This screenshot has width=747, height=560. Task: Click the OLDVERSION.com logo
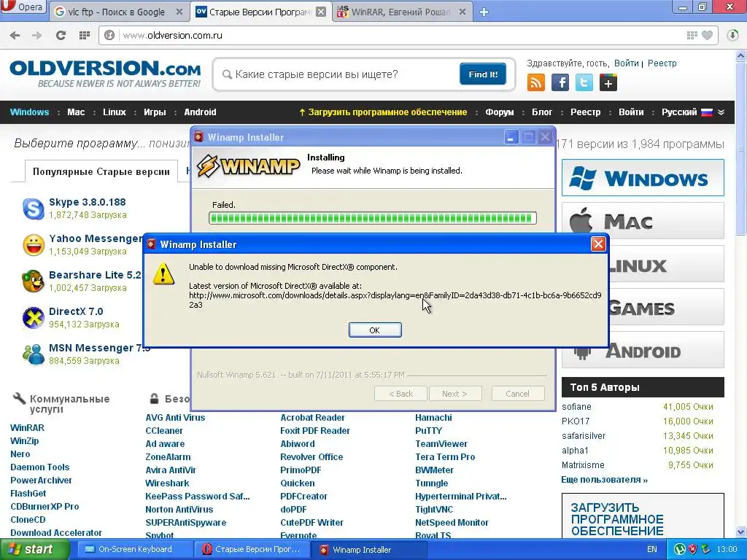click(105, 74)
